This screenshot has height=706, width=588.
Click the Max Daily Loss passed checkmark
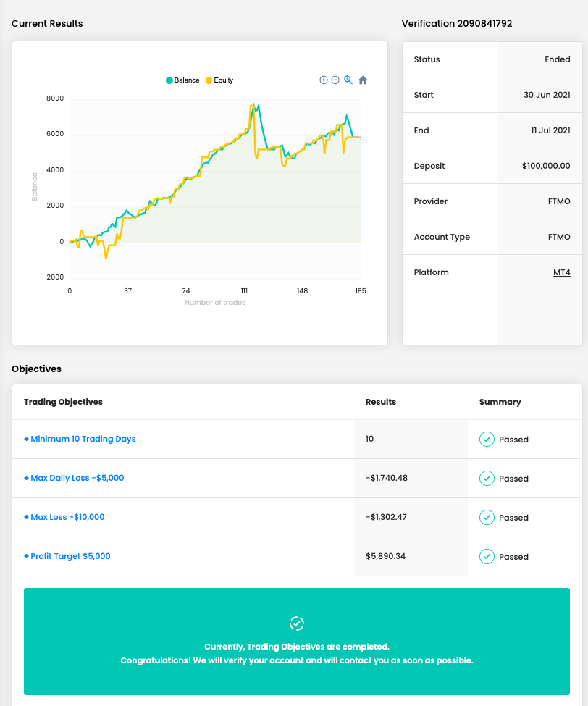[x=487, y=479]
